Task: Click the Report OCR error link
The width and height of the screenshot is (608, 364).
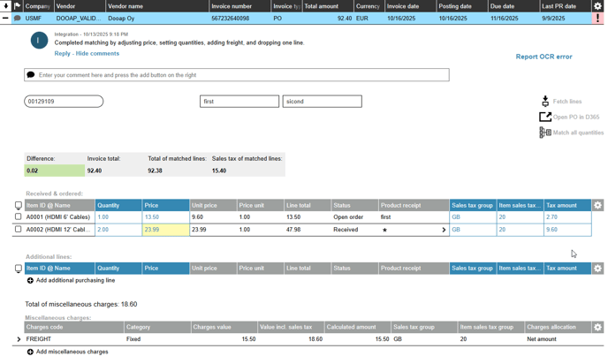Action: coord(543,57)
